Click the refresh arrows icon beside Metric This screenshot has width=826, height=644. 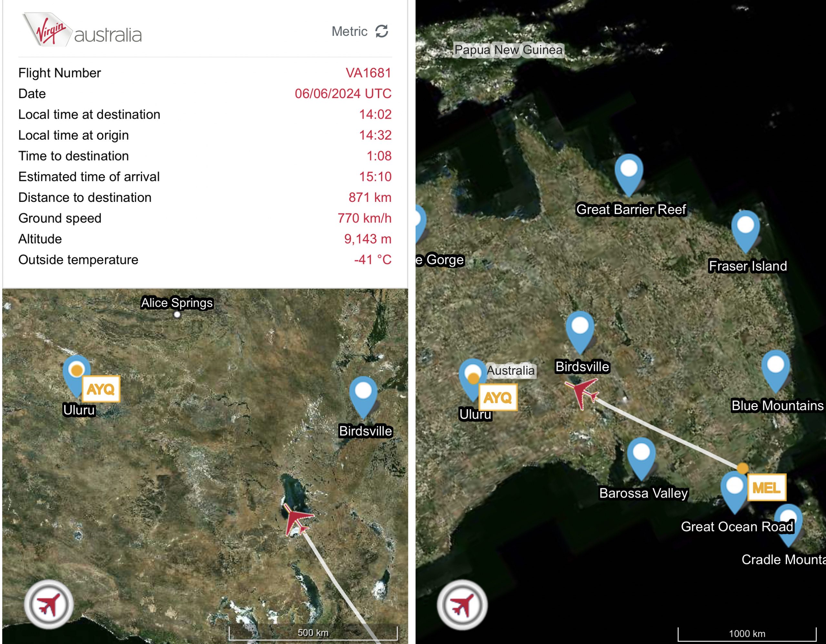click(382, 31)
